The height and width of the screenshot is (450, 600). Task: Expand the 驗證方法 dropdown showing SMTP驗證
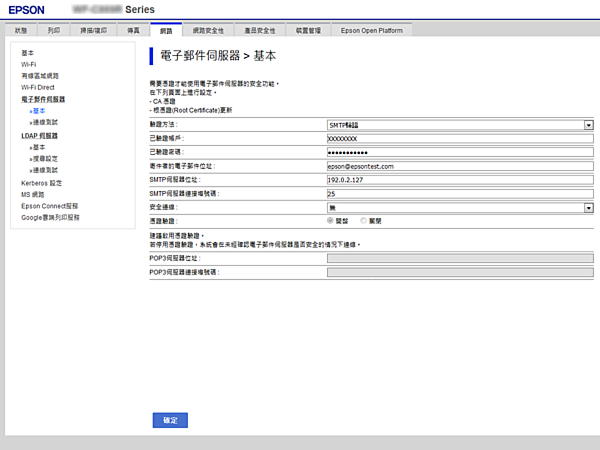459,125
